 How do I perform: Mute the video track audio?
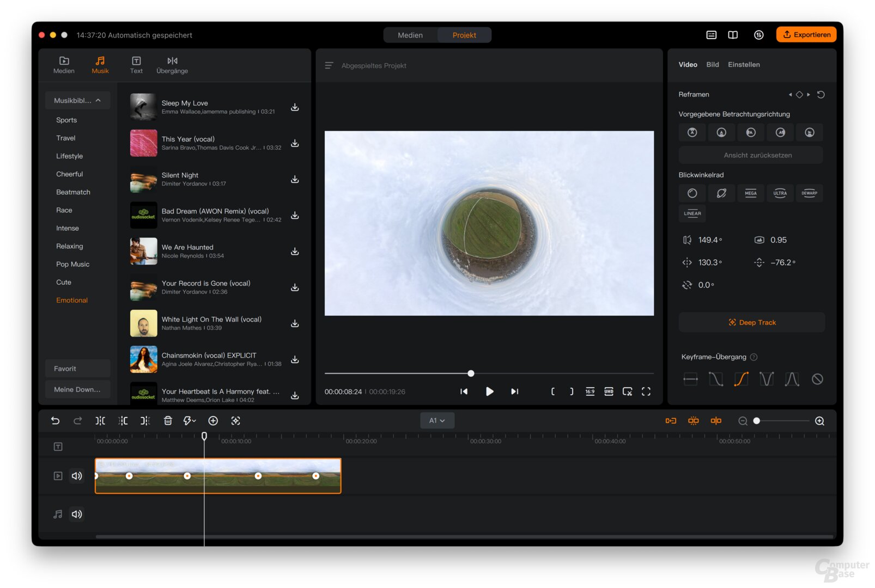[x=77, y=476]
